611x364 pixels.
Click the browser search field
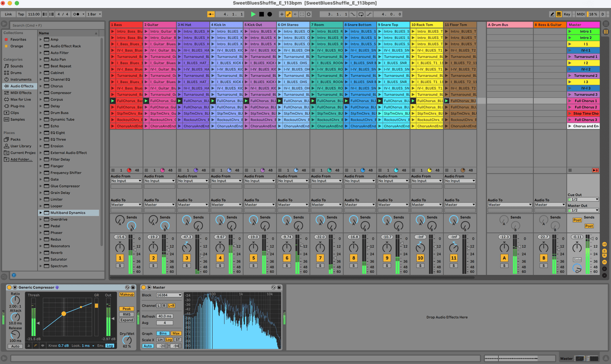pyautogui.click(x=55, y=25)
